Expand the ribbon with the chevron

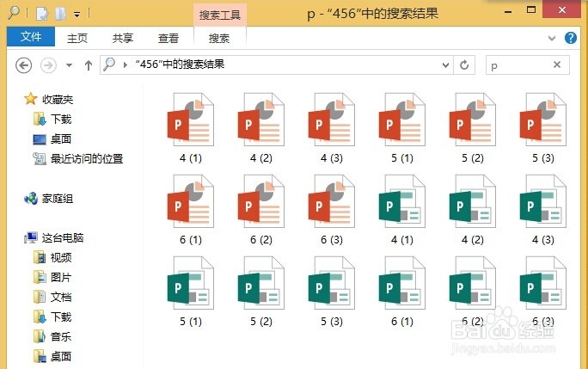pos(552,38)
